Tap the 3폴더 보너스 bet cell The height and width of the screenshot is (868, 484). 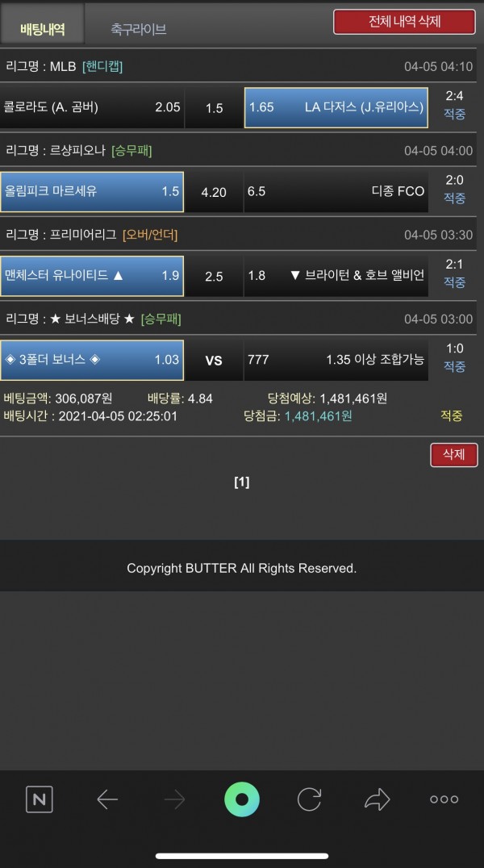tap(92, 360)
